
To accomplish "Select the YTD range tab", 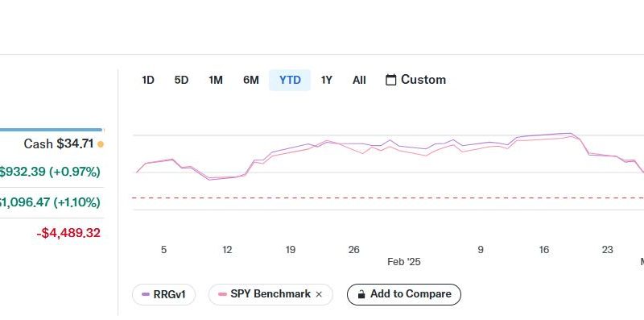I will 290,81.
